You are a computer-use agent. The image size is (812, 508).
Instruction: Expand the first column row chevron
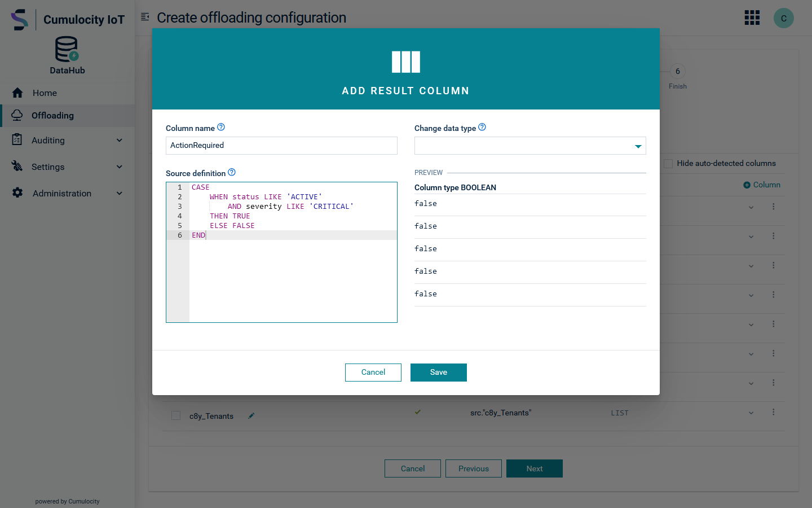click(751, 207)
